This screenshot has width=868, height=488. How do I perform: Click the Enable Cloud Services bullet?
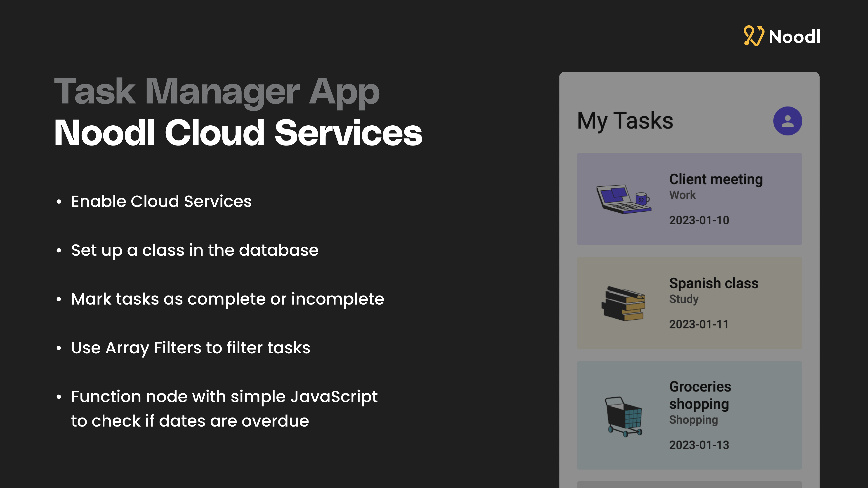161,201
